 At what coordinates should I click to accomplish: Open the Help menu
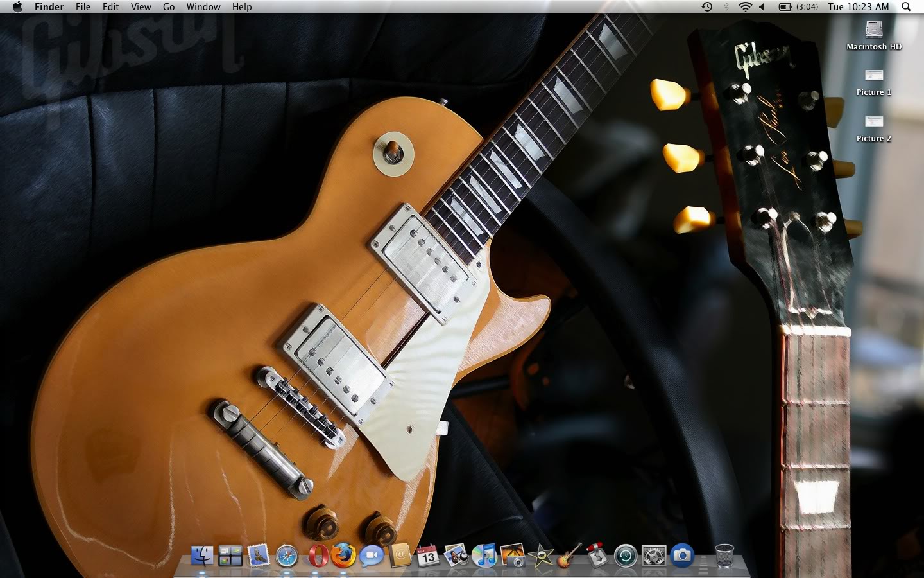(x=242, y=6)
